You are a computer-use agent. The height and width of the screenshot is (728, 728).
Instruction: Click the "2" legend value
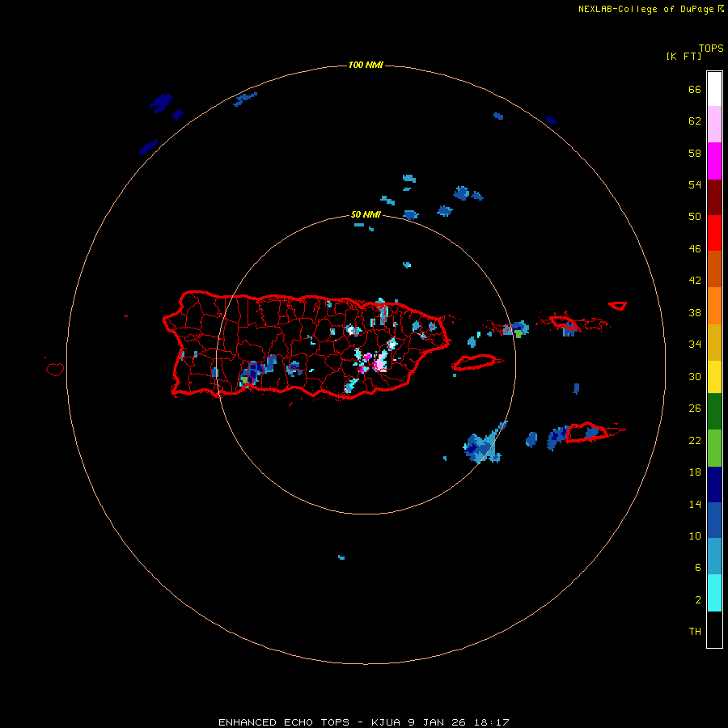pyautogui.click(x=698, y=600)
